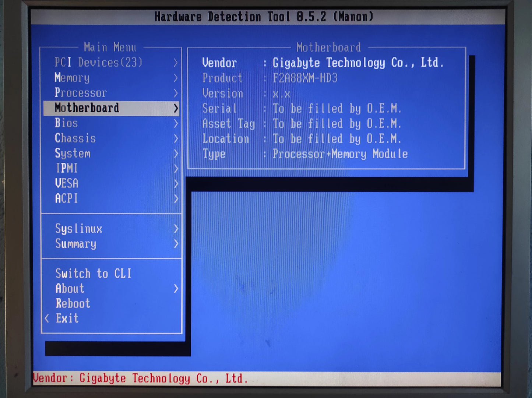Open the Summary menu entry
Screen dimensions: 532x398
tap(111, 244)
